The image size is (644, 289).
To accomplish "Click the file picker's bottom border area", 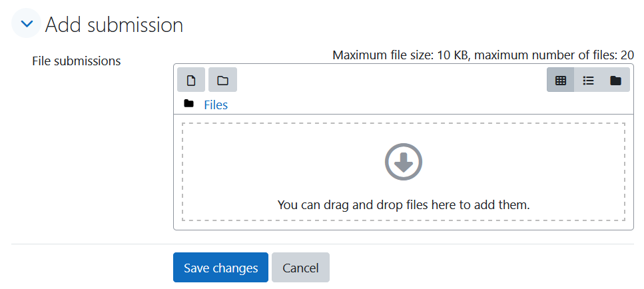I will (x=404, y=227).
